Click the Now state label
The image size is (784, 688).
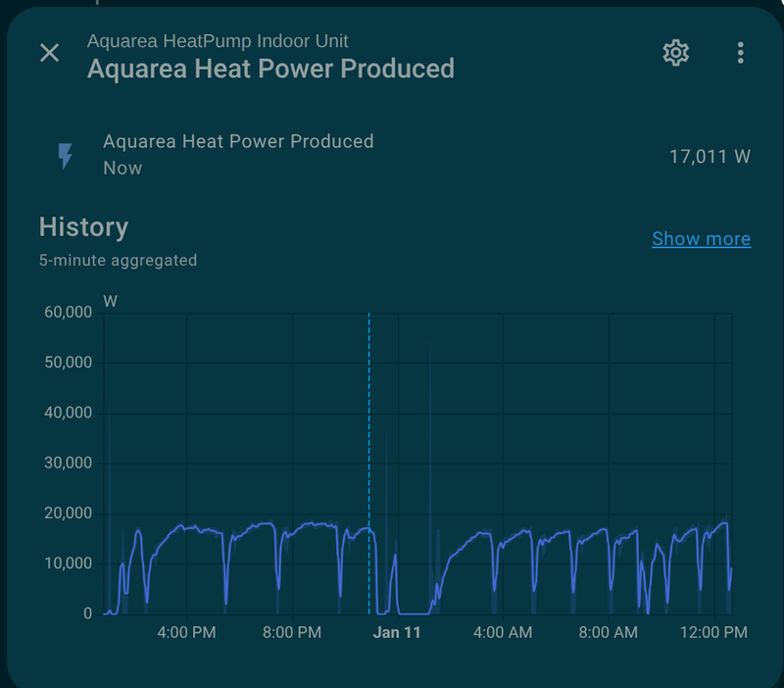(122, 168)
